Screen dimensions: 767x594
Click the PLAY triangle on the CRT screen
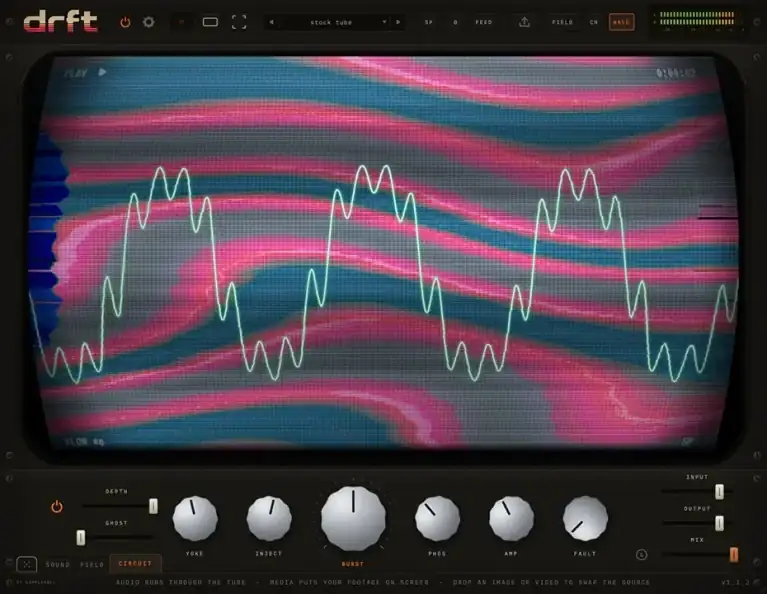tap(102, 72)
